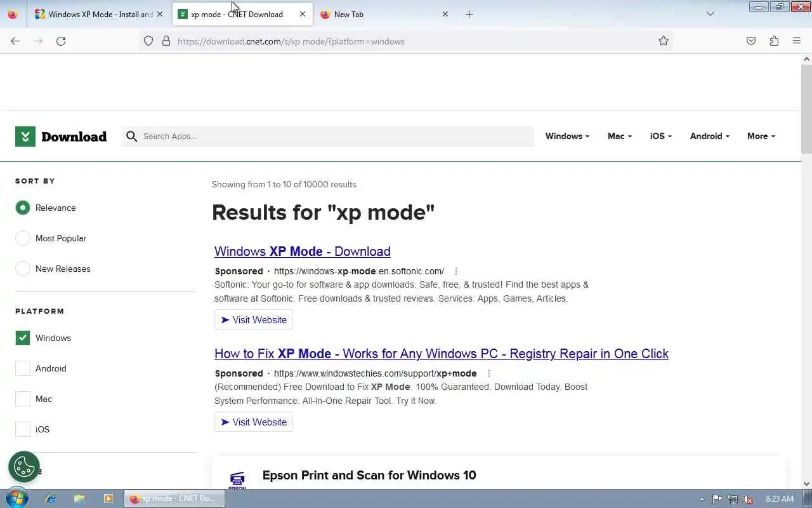Viewport: 812px width, 508px height.
Task: Click the Epson app icon
Action: click(x=237, y=480)
